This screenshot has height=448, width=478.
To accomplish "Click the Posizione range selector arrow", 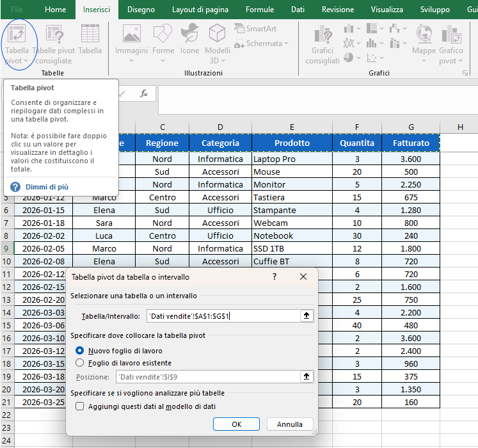I will click(x=307, y=376).
